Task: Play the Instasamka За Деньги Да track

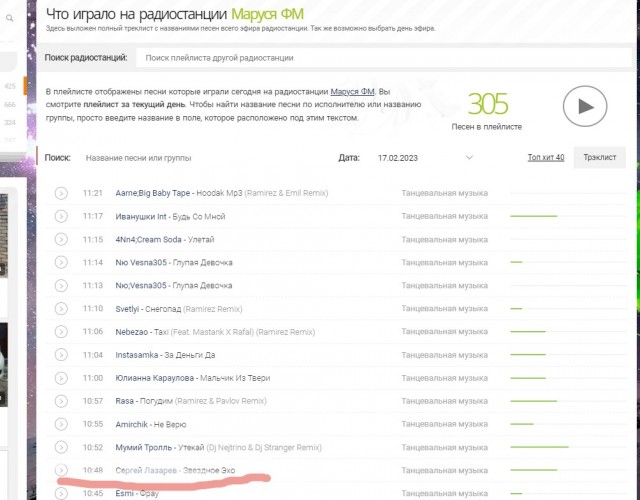Action: click(61, 355)
